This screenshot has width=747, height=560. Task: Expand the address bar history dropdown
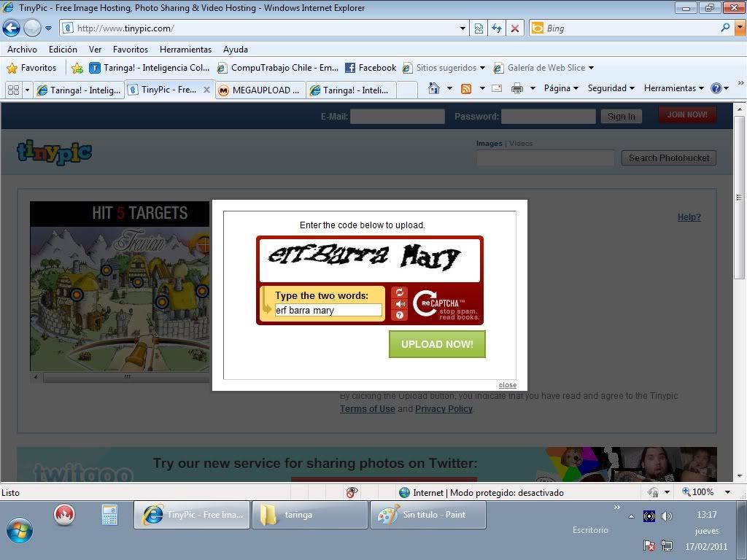(x=462, y=28)
